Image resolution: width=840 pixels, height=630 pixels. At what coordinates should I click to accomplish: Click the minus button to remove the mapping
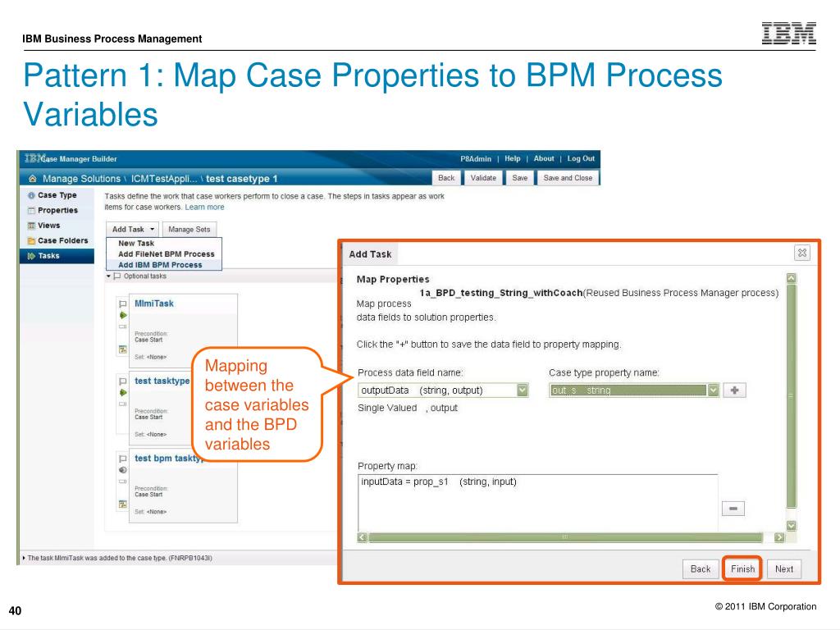click(733, 509)
